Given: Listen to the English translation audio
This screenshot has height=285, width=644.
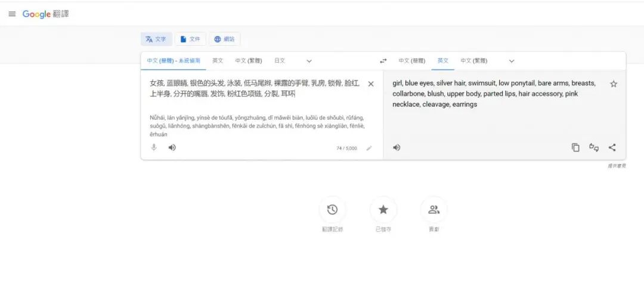Looking at the screenshot, I should coord(397,147).
